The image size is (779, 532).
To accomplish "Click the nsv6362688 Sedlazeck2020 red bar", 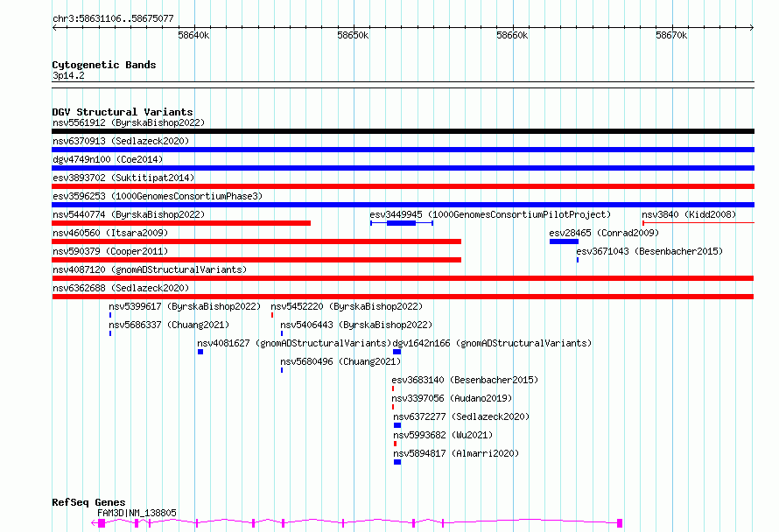I will click(x=403, y=297).
